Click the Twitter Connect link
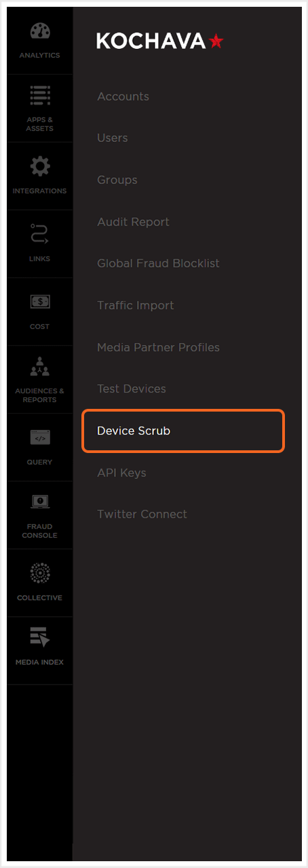 [142, 514]
